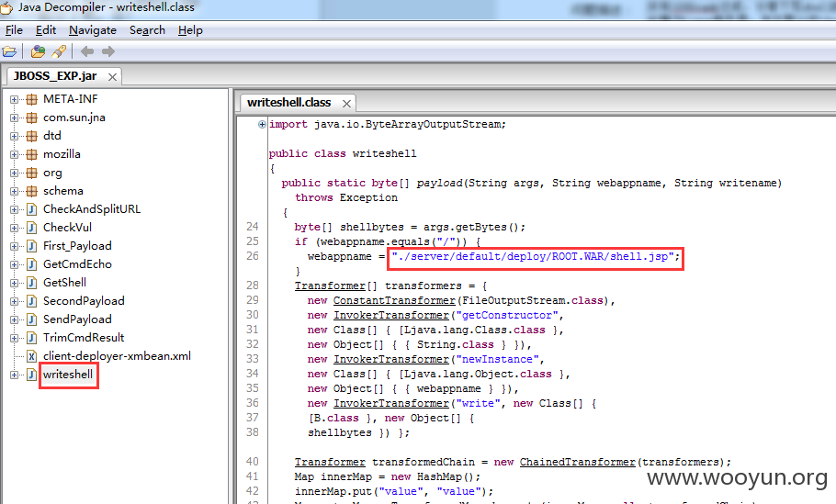Click the GetCmdEcho class file icon

[x=32, y=264]
